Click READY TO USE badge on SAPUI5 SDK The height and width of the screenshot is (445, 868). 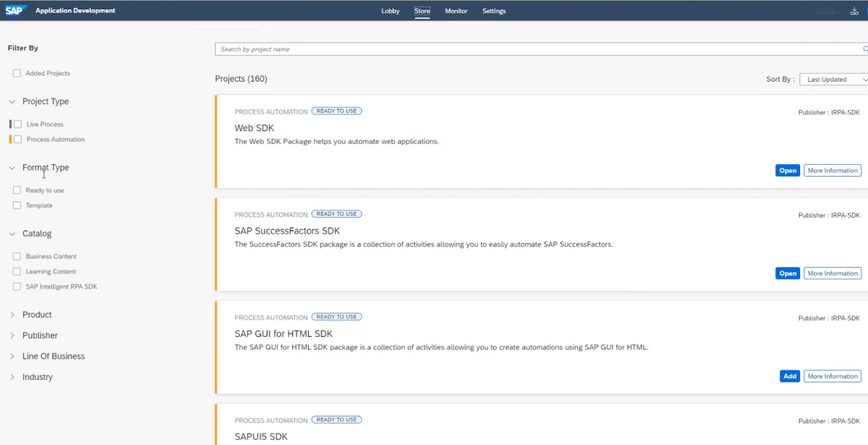coord(336,420)
